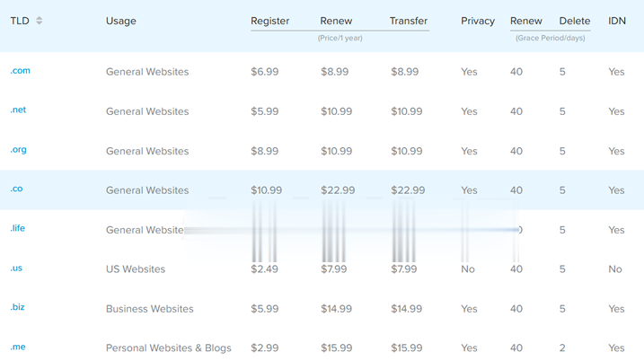Click the $22.99 renew price for .co
The height and width of the screenshot is (361, 644).
(x=338, y=190)
